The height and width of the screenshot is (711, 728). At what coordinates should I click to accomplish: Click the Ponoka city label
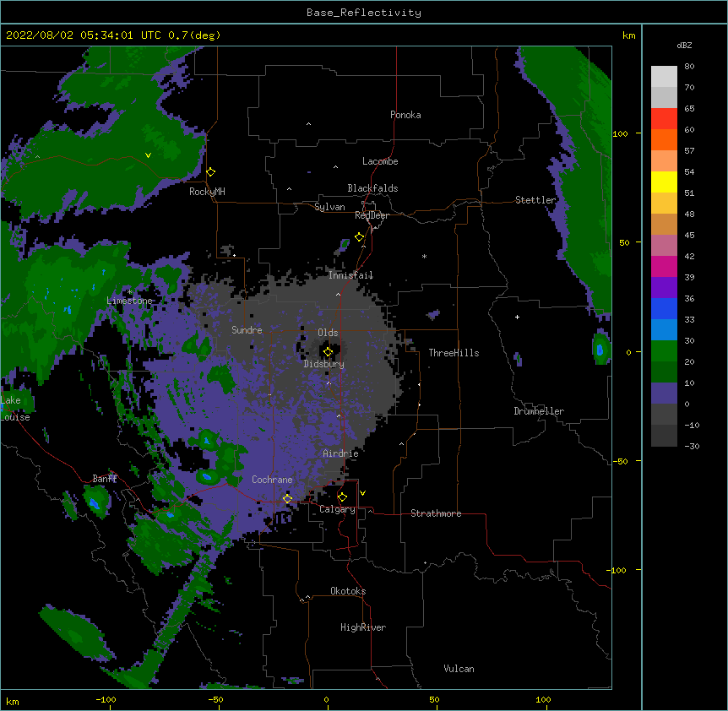405,115
